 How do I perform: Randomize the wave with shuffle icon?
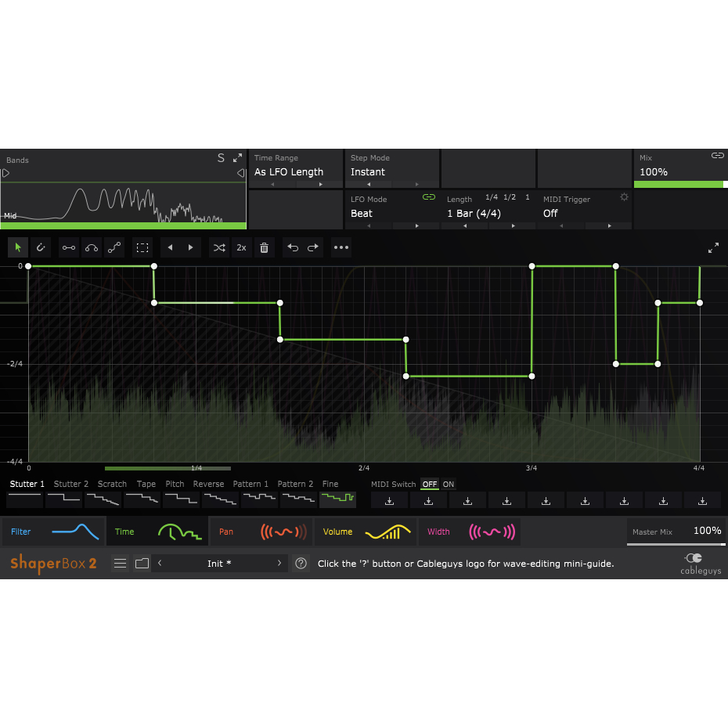(219, 247)
